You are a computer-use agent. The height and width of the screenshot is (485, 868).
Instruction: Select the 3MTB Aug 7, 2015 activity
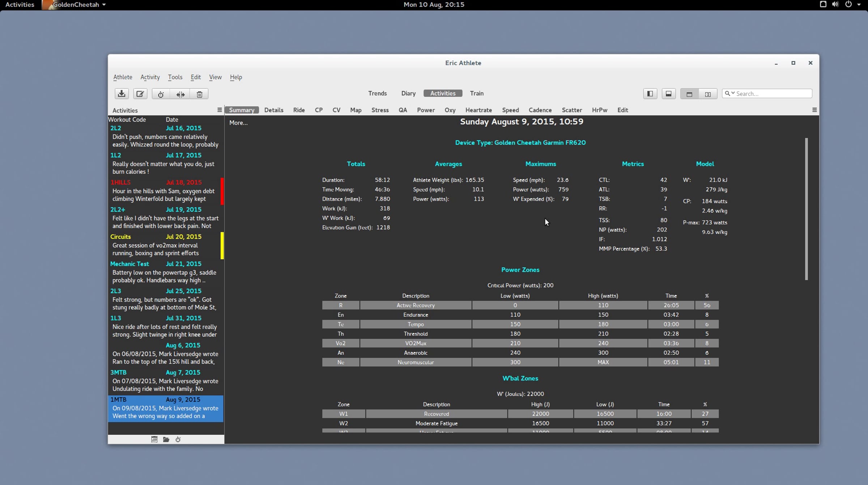pos(166,381)
